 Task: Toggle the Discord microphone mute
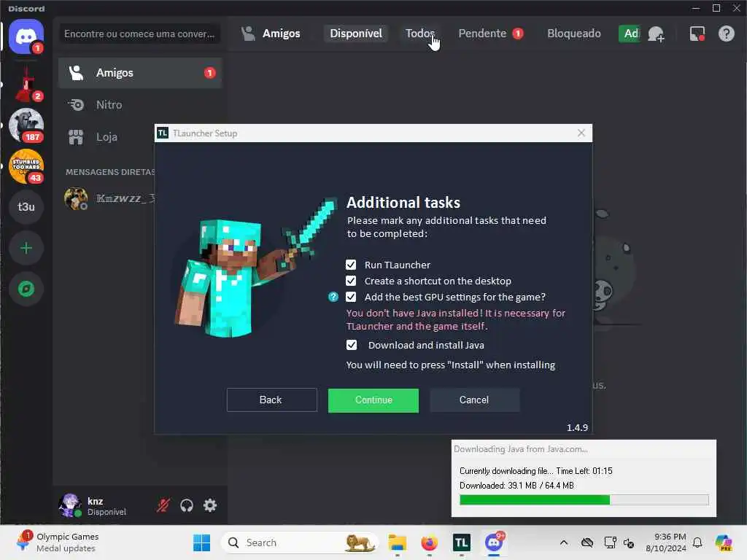[x=163, y=505]
